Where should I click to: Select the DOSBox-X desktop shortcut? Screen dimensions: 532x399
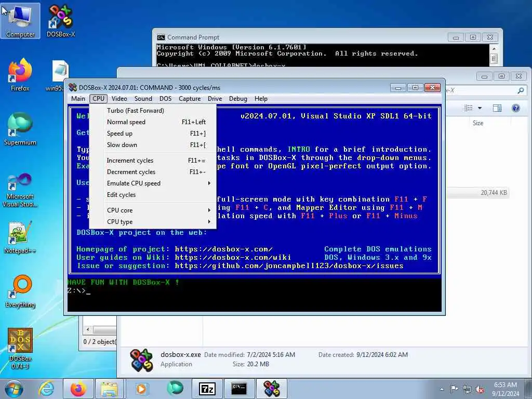coord(61,21)
